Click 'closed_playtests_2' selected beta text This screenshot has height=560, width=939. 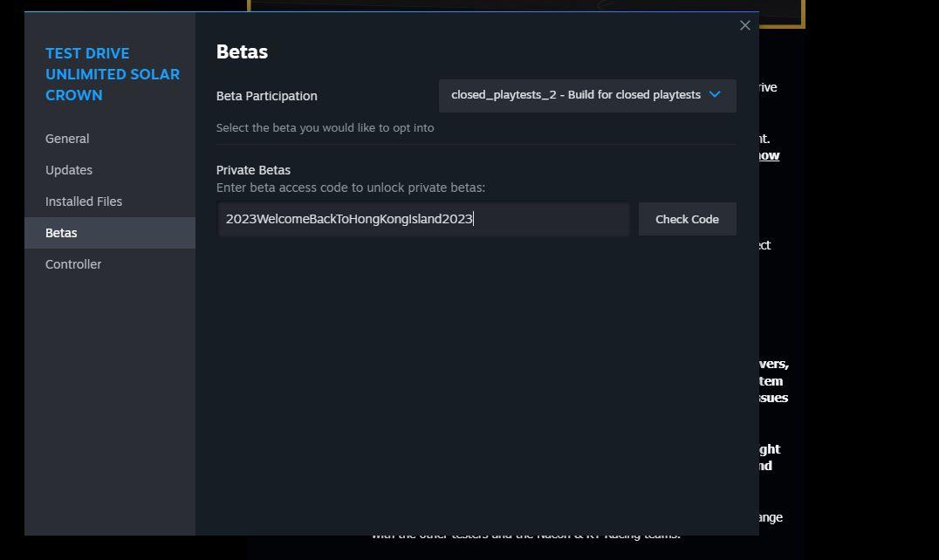(x=504, y=94)
